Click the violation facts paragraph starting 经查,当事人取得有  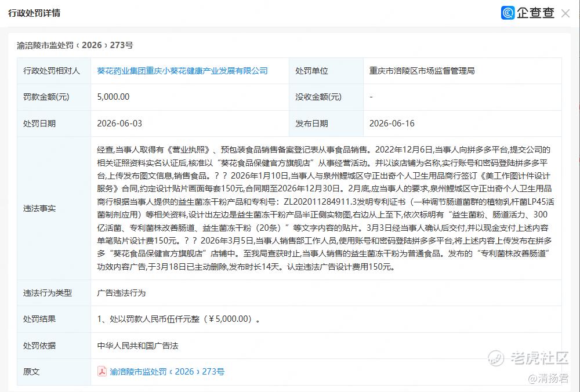[x=325, y=208]
